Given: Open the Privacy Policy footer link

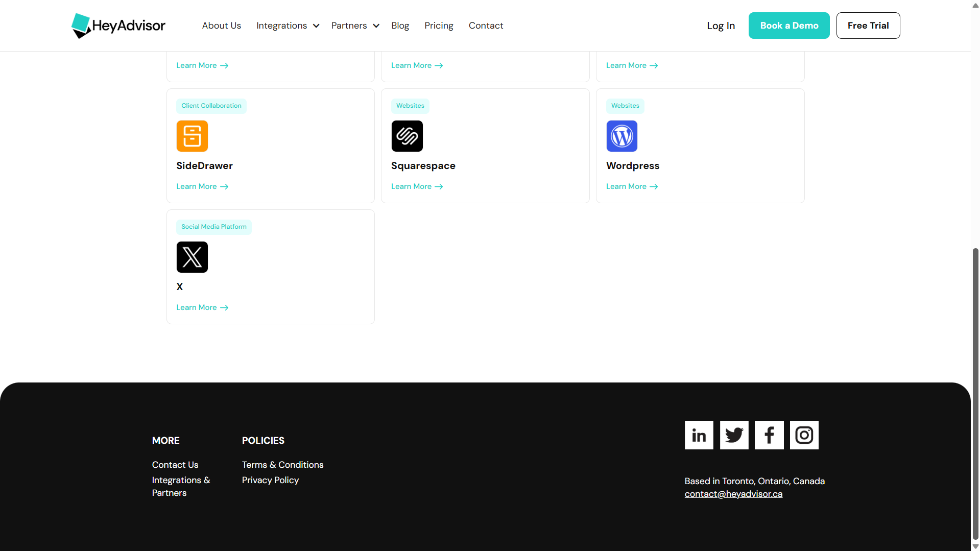Looking at the screenshot, I should coord(270,480).
